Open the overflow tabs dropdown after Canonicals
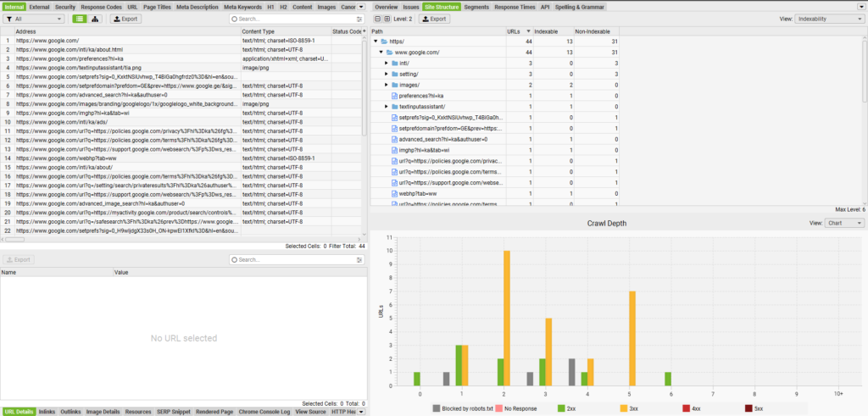The width and height of the screenshot is (868, 416). [361, 7]
